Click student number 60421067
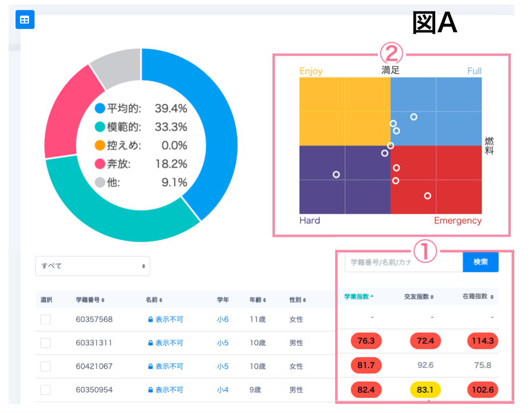 pos(94,366)
